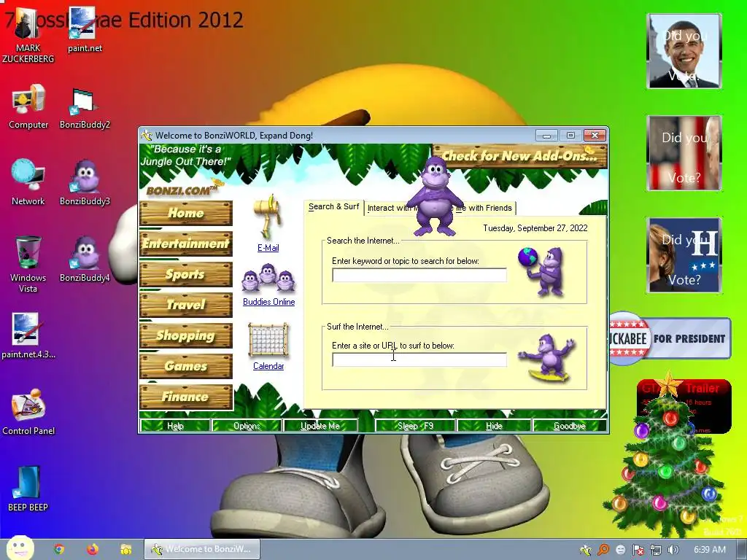The height and width of the screenshot is (560, 747).
Task: Click the surfing gorilla icon
Action: pos(548,358)
